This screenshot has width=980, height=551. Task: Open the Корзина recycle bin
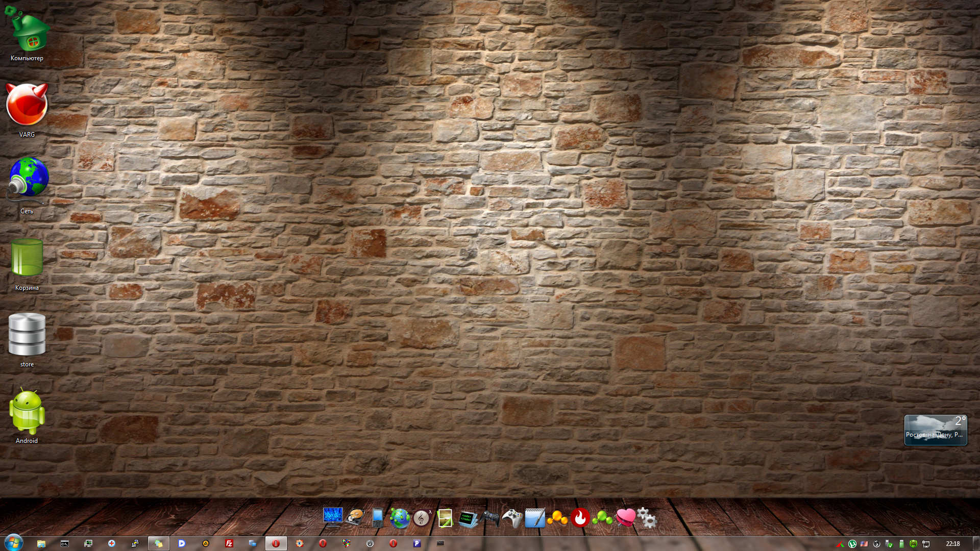coord(27,258)
